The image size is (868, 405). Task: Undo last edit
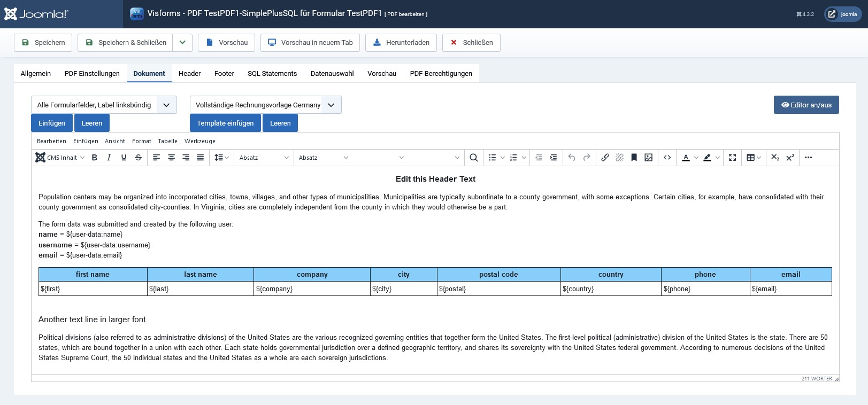click(572, 158)
